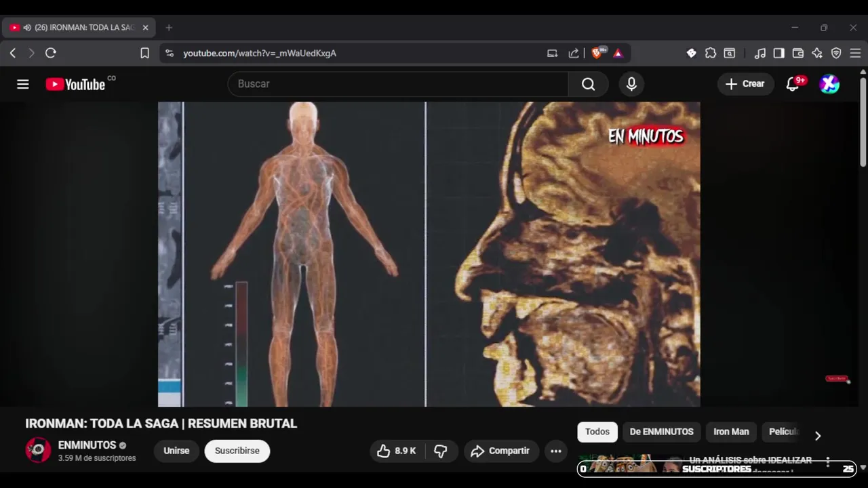Dislike the video with thumbs down
This screenshot has width=868, height=488.
(x=441, y=451)
